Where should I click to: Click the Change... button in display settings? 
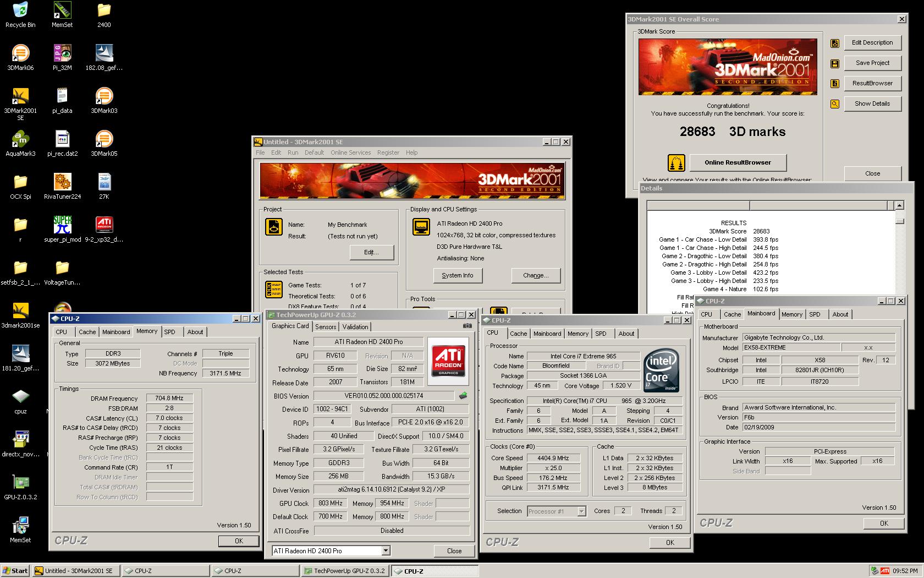[536, 275]
